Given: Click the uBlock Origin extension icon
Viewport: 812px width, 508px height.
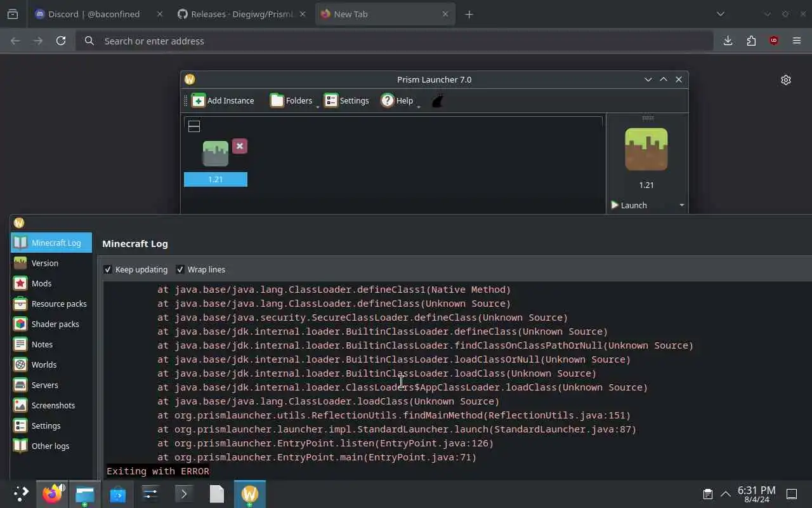Looking at the screenshot, I should 774,41.
